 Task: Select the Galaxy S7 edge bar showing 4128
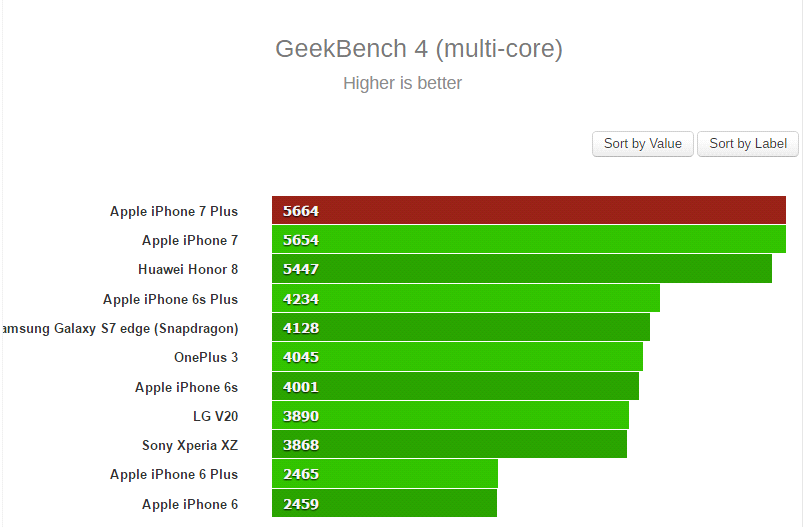click(x=461, y=327)
